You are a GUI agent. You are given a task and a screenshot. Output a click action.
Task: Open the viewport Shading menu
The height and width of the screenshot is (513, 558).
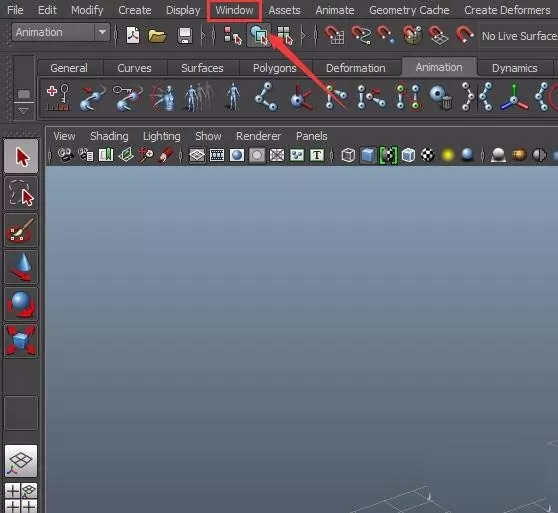[x=109, y=136]
